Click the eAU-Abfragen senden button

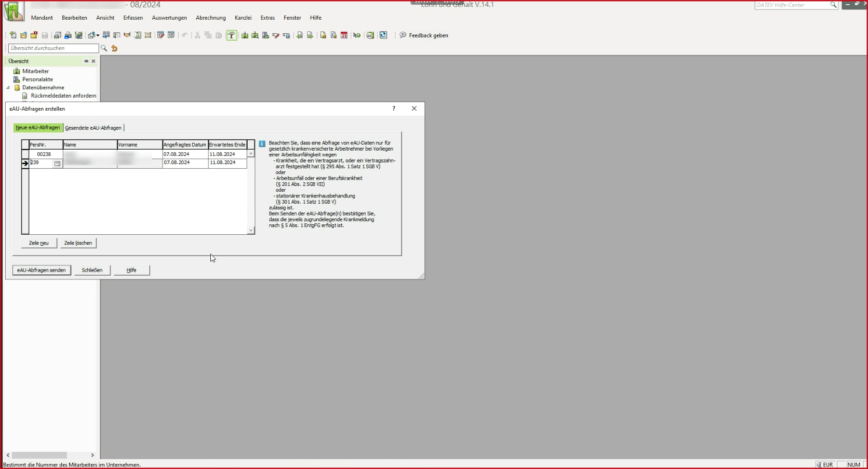pos(42,270)
